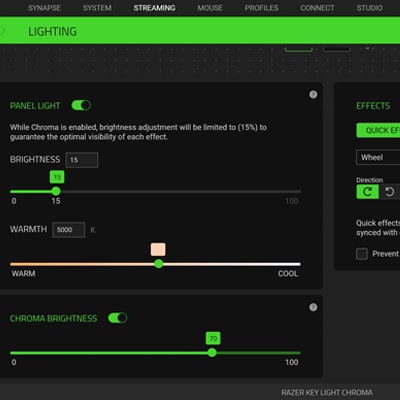
Task: Switch to the Synapse tab
Action: (x=44, y=8)
